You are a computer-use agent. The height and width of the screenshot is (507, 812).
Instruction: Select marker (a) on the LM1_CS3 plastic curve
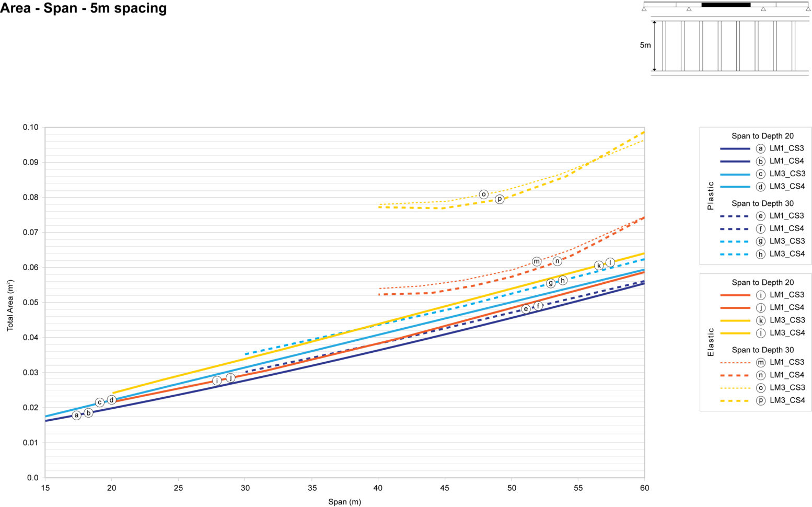(76, 414)
